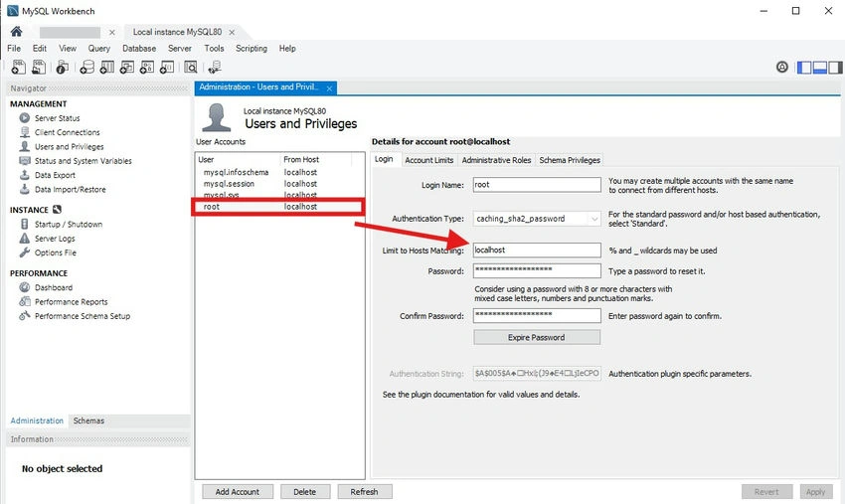Toggle the left sidebar panel view
The width and height of the screenshot is (845, 504).
pyautogui.click(x=804, y=68)
